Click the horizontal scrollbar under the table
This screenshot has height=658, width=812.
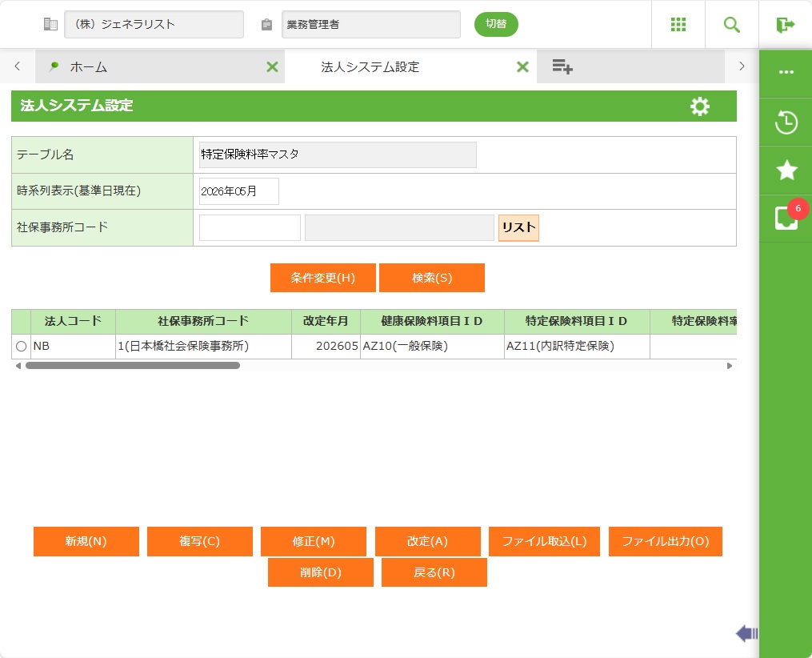[133, 365]
